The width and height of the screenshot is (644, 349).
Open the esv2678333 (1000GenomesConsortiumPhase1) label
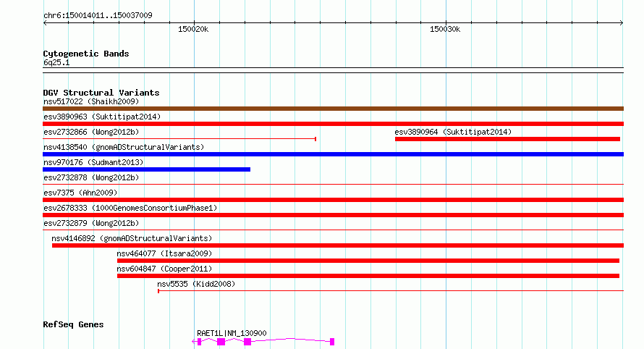point(130,208)
